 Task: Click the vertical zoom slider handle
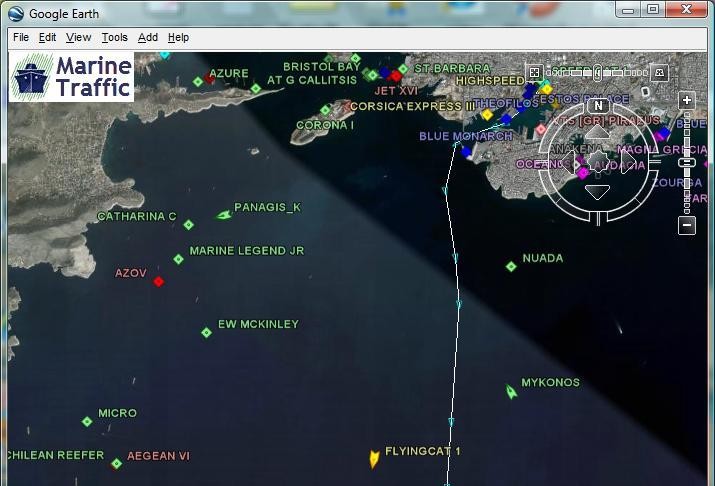pos(687,163)
